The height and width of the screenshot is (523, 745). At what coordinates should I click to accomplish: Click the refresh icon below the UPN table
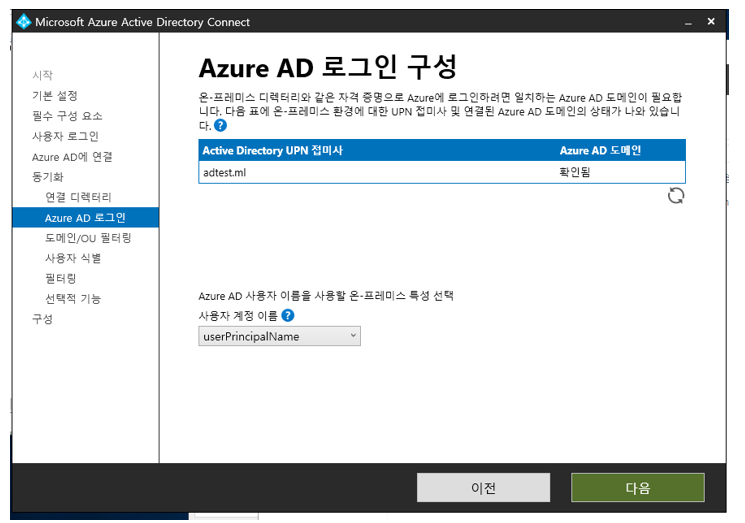(676, 195)
